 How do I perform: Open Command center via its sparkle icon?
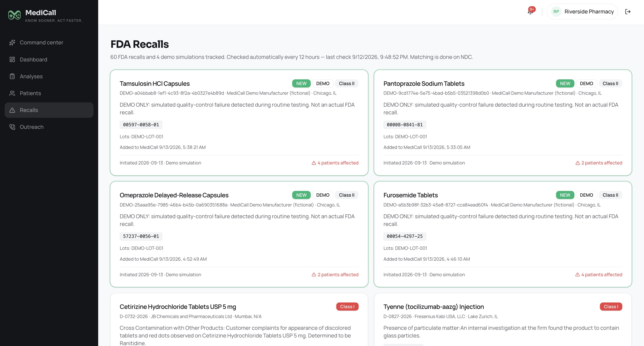(12, 43)
